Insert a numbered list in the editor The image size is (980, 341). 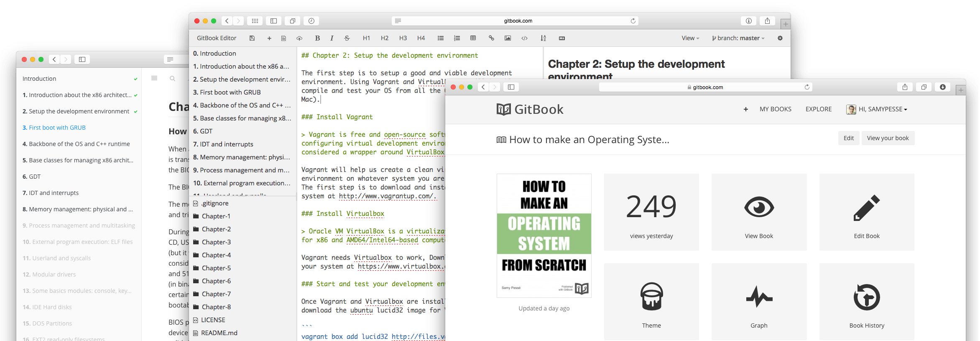click(x=457, y=38)
